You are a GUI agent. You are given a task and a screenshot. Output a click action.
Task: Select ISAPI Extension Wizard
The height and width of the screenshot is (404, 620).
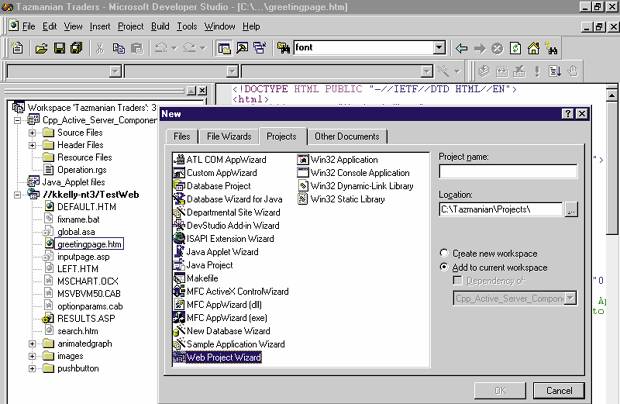click(x=224, y=239)
